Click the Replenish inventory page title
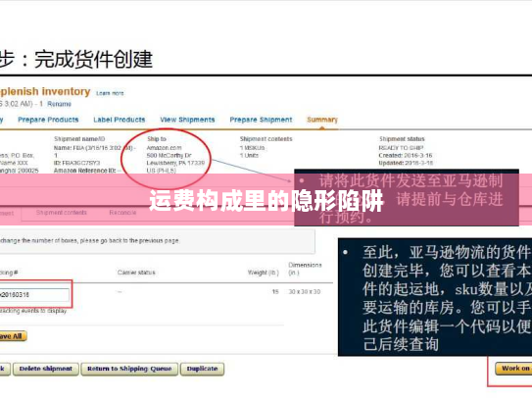The image size is (532, 400). tap(45, 91)
